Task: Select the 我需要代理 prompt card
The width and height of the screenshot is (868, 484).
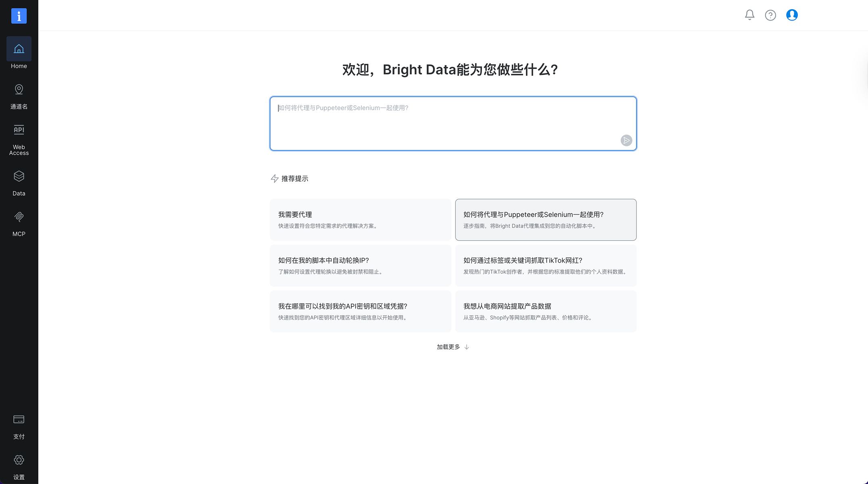Action: click(361, 220)
